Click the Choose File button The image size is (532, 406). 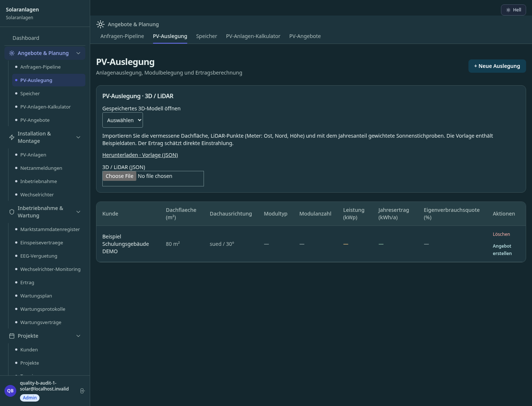(x=119, y=176)
